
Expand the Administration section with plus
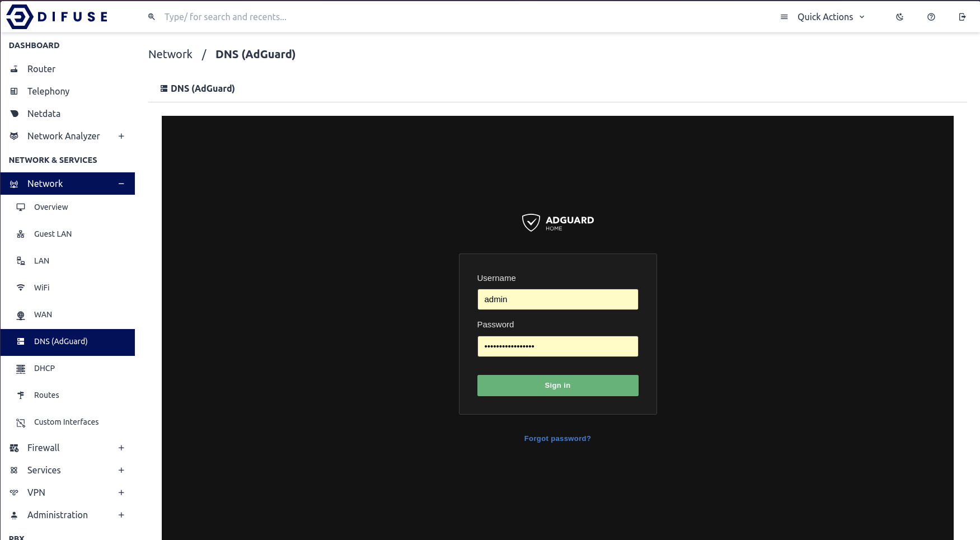point(121,515)
